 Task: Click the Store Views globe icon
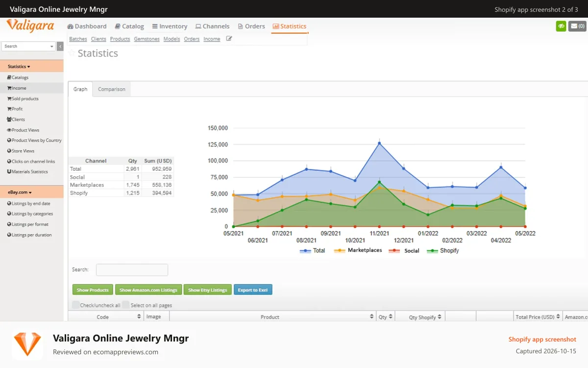[x=9, y=151]
